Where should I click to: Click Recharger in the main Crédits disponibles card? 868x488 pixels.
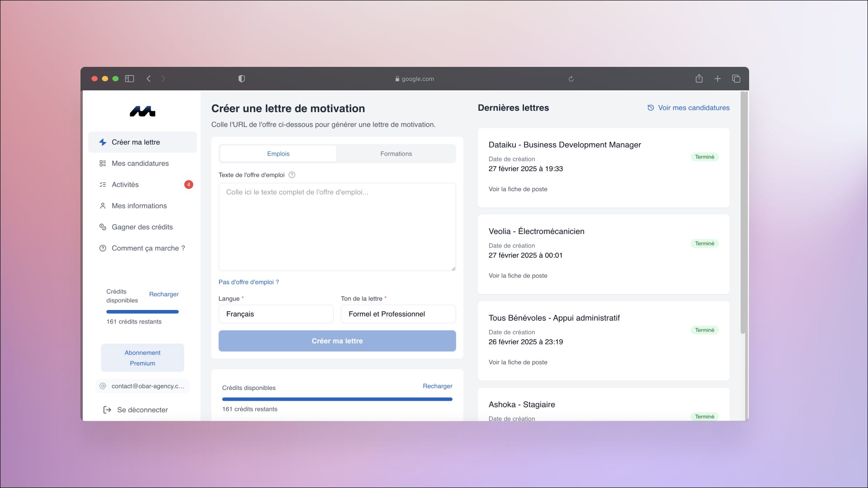point(437,386)
